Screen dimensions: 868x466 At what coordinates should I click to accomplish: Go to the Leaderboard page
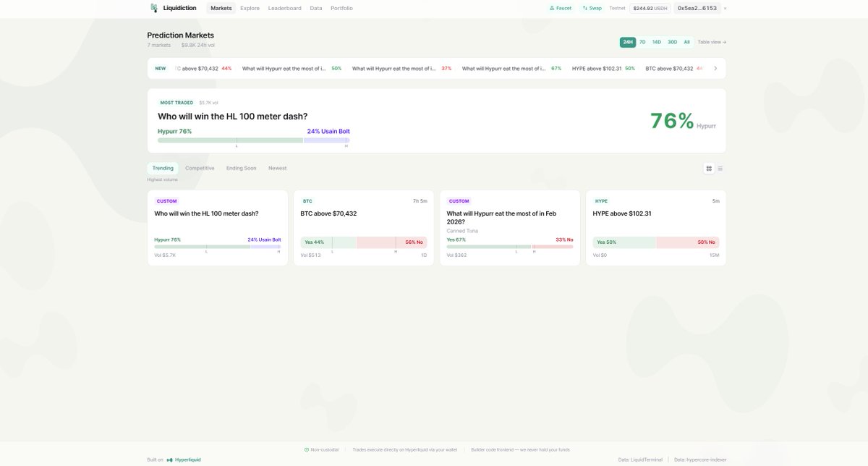point(284,8)
